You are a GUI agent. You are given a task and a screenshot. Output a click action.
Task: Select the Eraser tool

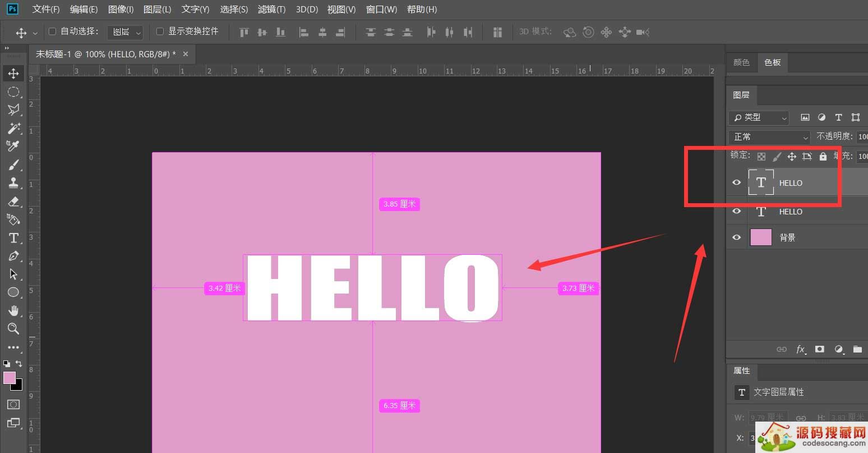click(13, 202)
